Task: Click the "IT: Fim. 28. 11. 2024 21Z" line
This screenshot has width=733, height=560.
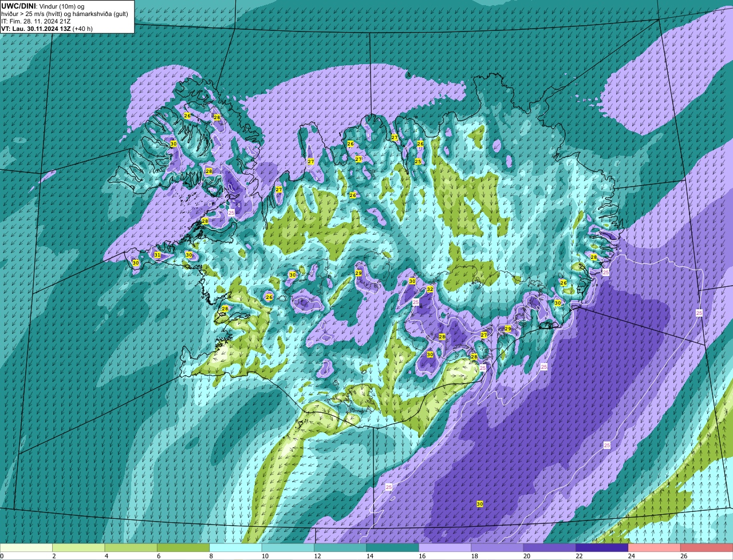Action: (x=36, y=21)
